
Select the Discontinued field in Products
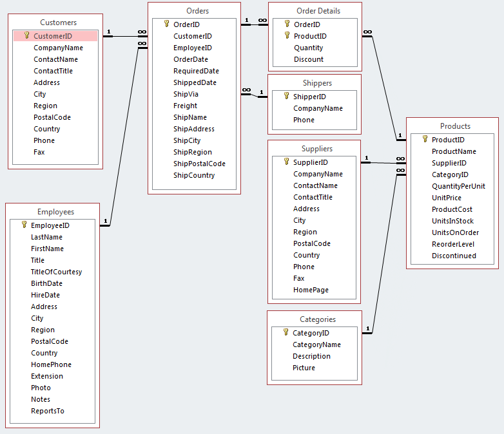click(454, 256)
